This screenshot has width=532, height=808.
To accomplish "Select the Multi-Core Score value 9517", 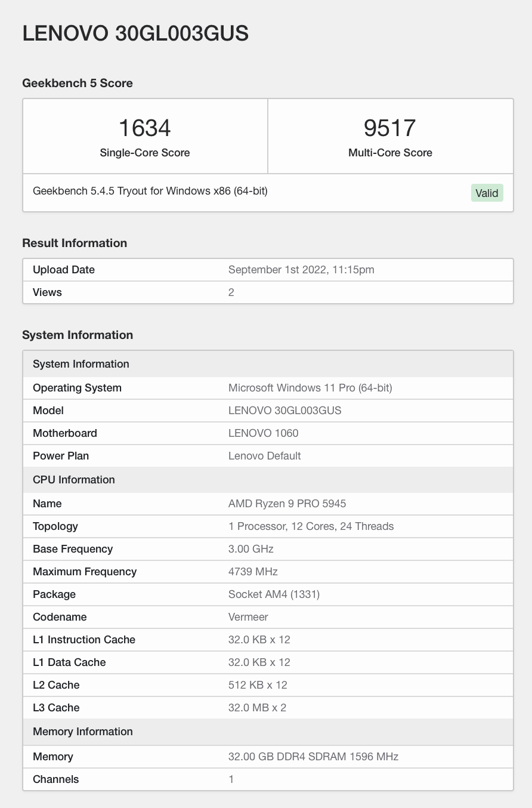I will 390,128.
